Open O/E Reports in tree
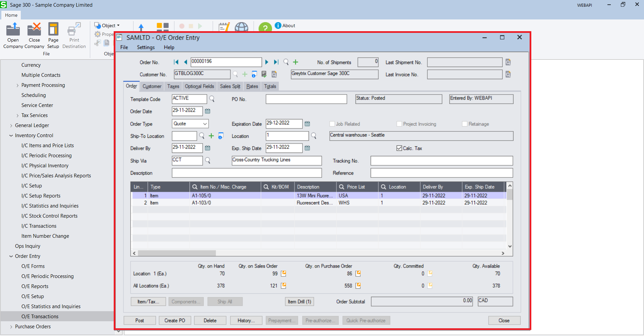This screenshot has height=336, width=644. pos(35,286)
